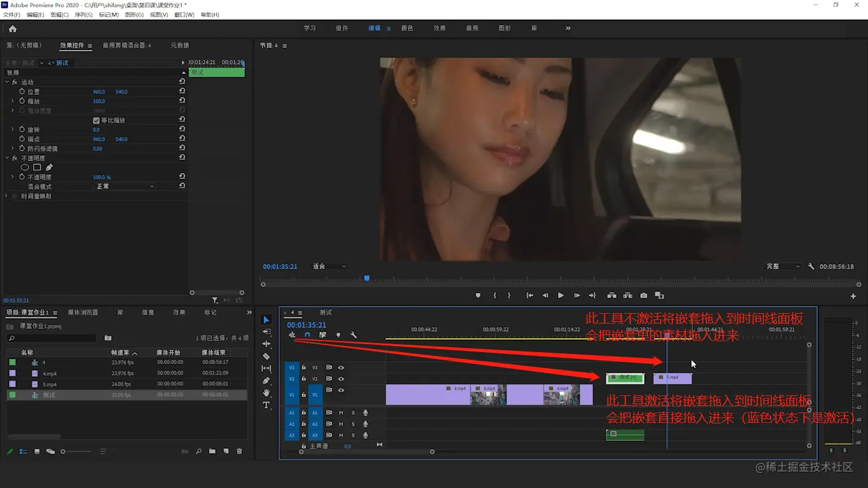Collapse the Motion effect group
The width and height of the screenshot is (868, 488).
pyautogui.click(x=7, y=82)
